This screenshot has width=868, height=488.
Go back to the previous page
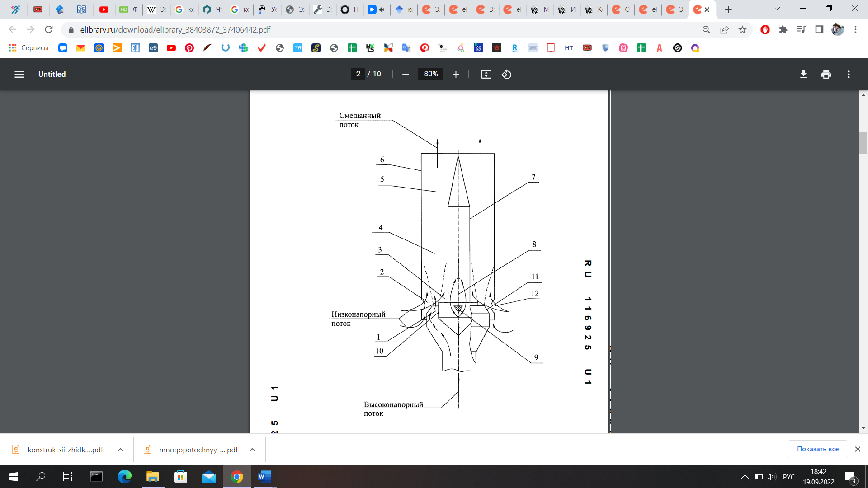pos(13,29)
